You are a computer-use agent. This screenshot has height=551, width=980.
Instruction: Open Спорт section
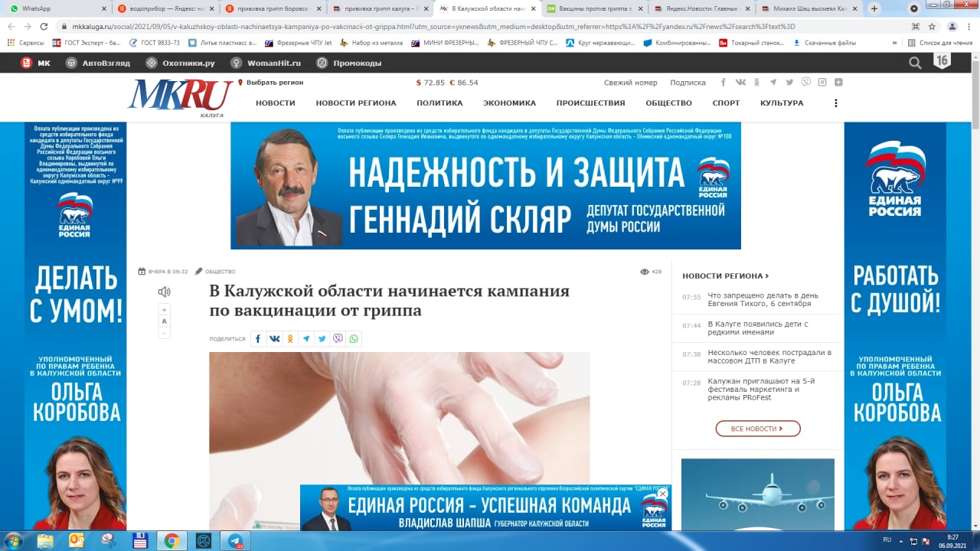pyautogui.click(x=726, y=103)
